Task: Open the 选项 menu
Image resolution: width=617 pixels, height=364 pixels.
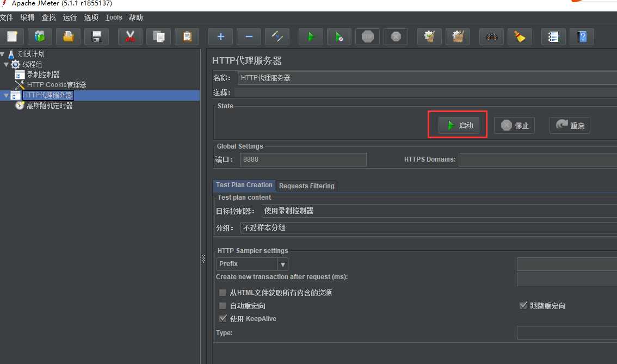Action: pyautogui.click(x=91, y=17)
